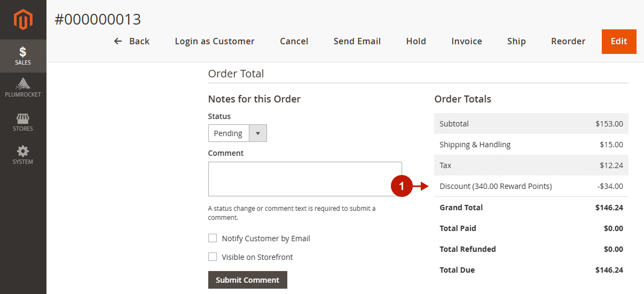Click the Reorder action
The image size is (644, 294).
coord(568,41)
